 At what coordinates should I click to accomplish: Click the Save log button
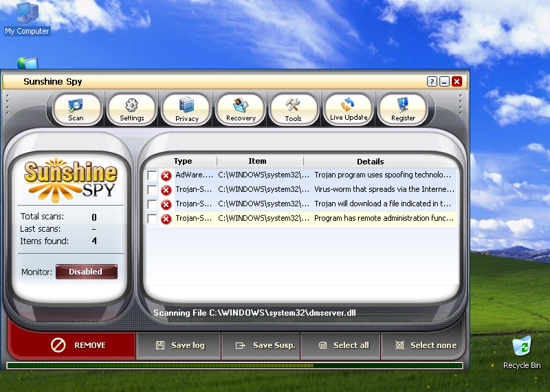point(179,345)
